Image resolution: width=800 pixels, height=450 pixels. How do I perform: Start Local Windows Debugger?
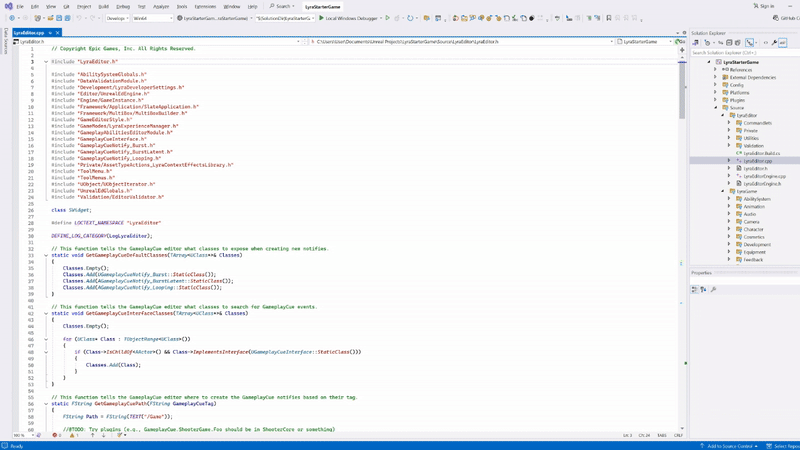click(350, 18)
